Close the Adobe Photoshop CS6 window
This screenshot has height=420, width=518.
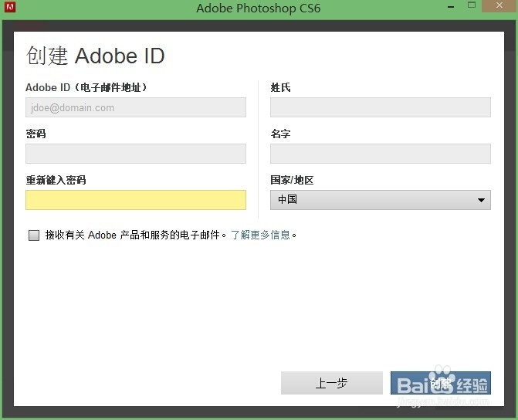[499, 5]
